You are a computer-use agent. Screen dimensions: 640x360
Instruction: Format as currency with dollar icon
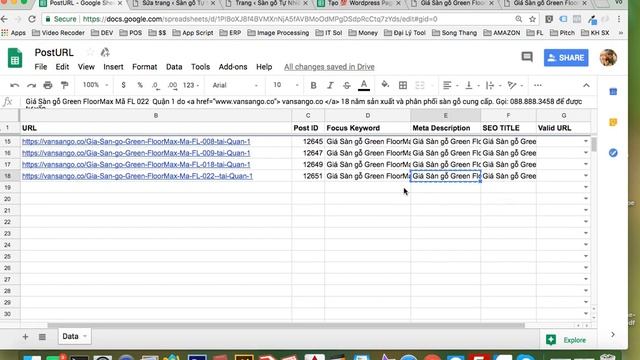pyautogui.click(x=123, y=85)
